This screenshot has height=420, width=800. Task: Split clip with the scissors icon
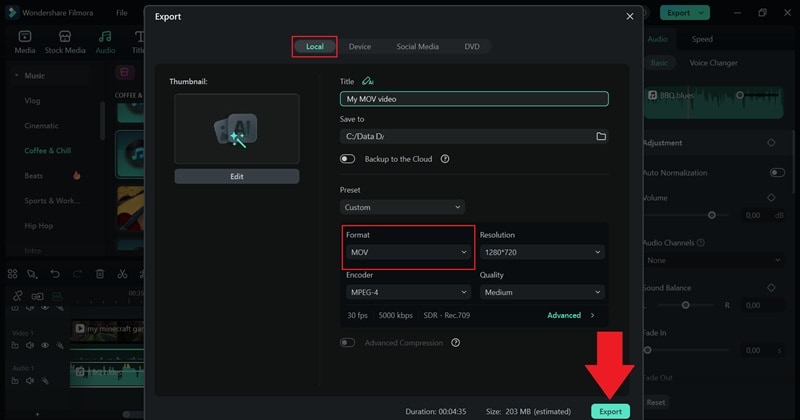pos(122,274)
